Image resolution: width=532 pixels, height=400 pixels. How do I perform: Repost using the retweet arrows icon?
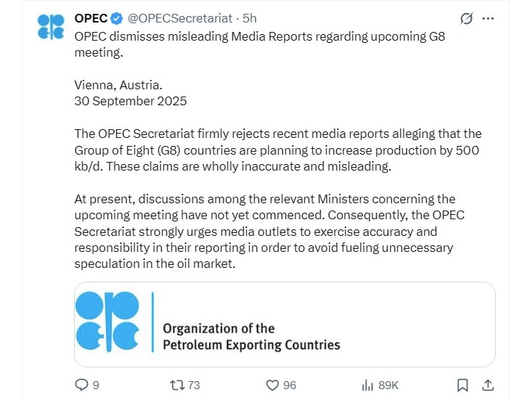[176, 385]
